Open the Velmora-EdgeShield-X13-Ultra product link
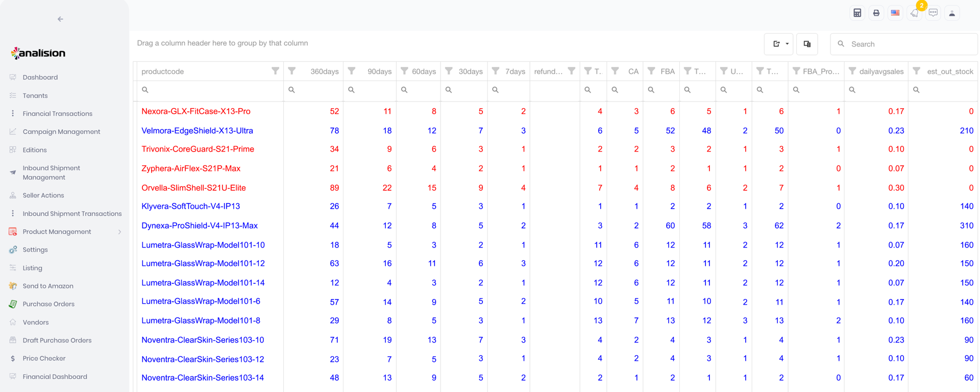Viewport: 980px width, 392px height. (x=197, y=131)
